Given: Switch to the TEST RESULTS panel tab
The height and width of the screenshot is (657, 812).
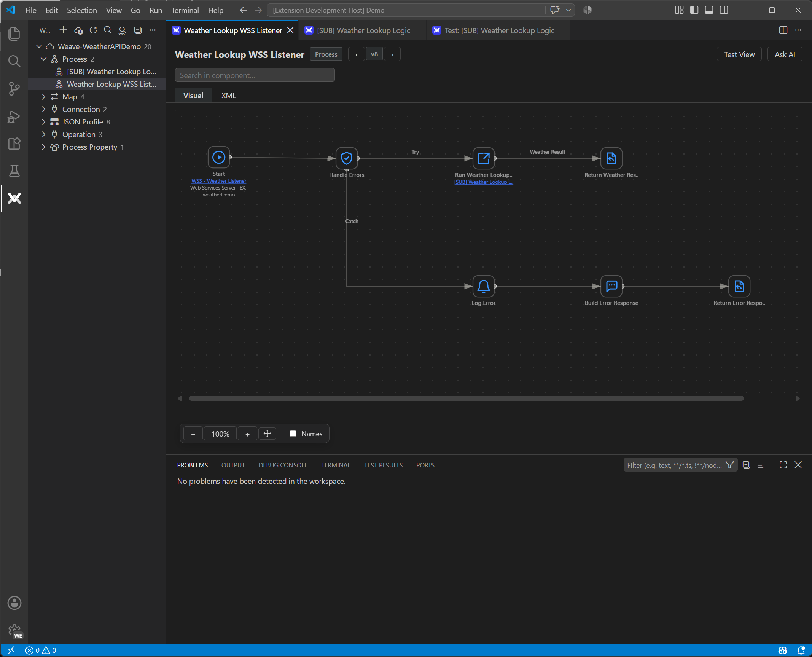Looking at the screenshot, I should 383,465.
